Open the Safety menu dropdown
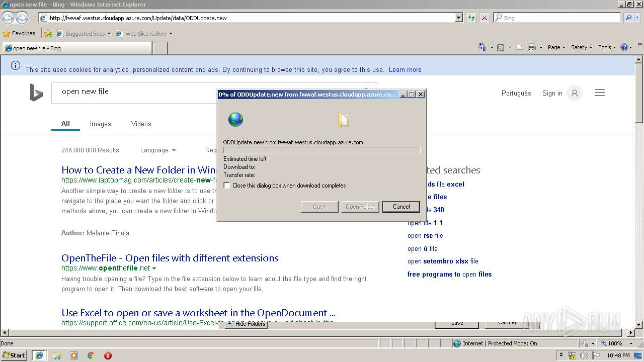644x362 pixels. [581, 47]
